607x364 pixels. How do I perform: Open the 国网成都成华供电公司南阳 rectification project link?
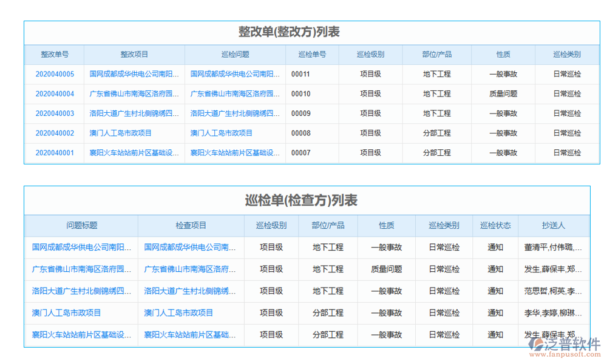point(135,74)
